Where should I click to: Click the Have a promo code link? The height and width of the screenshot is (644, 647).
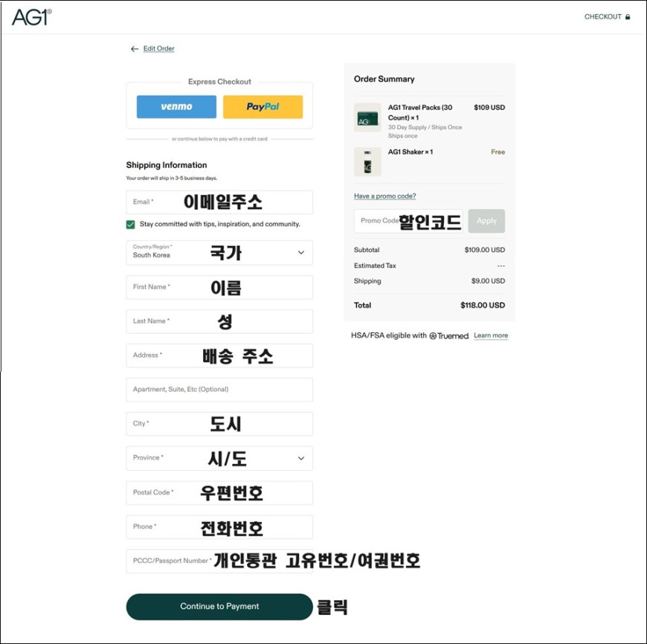coord(385,196)
